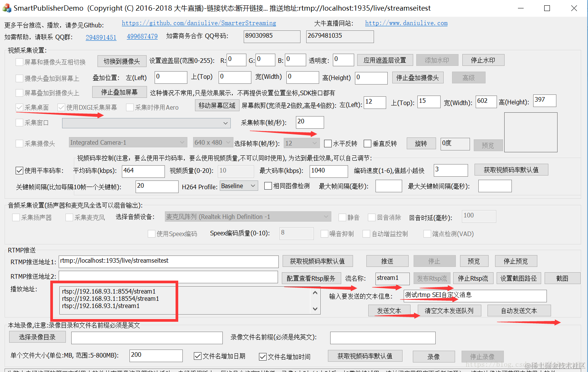Click the 预览 button next to 停止

point(474,261)
